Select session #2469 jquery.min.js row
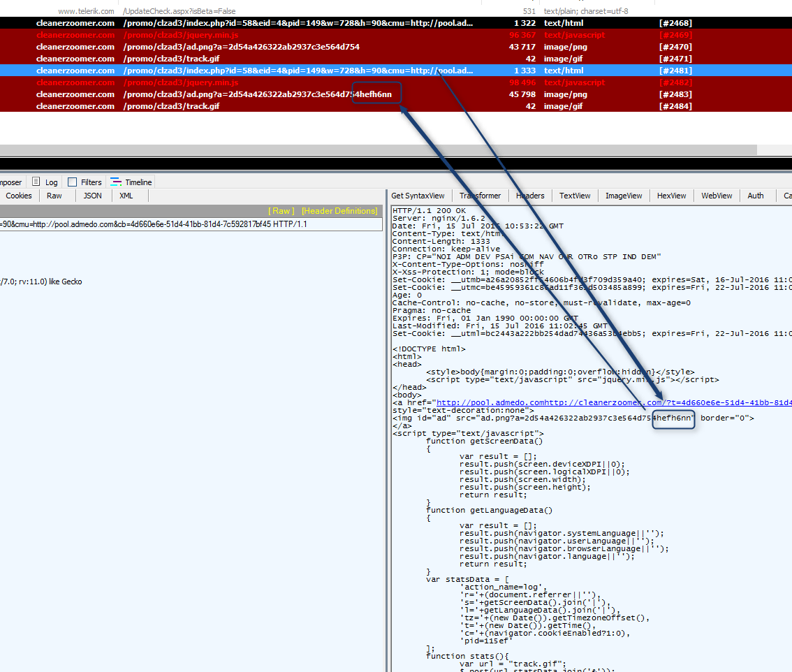This screenshot has width=792, height=672. pos(396,35)
